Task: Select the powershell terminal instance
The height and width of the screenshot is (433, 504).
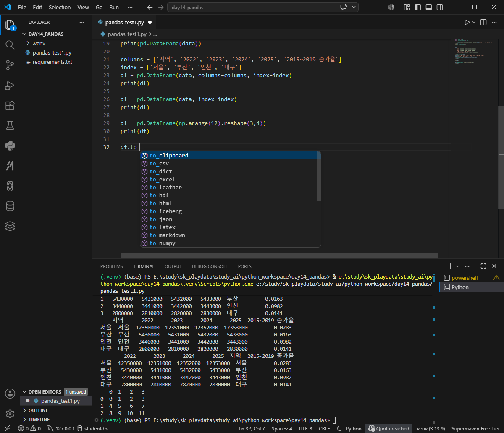Action: pyautogui.click(x=470, y=278)
